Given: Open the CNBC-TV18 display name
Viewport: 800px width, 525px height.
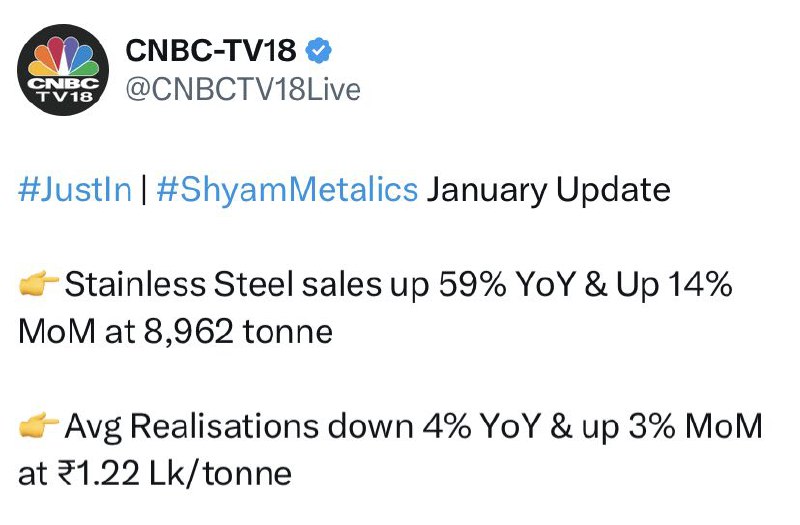Looking at the screenshot, I should click(x=211, y=51).
